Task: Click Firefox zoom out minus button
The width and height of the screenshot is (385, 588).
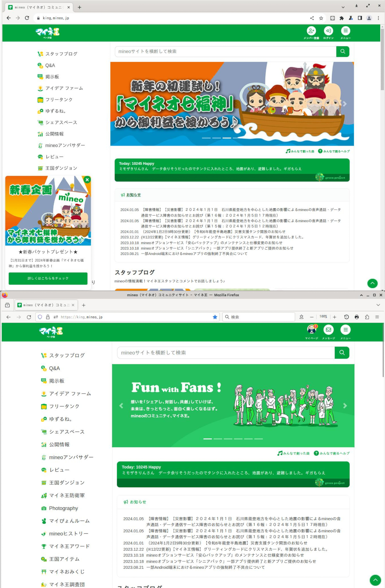Action: 312,317
